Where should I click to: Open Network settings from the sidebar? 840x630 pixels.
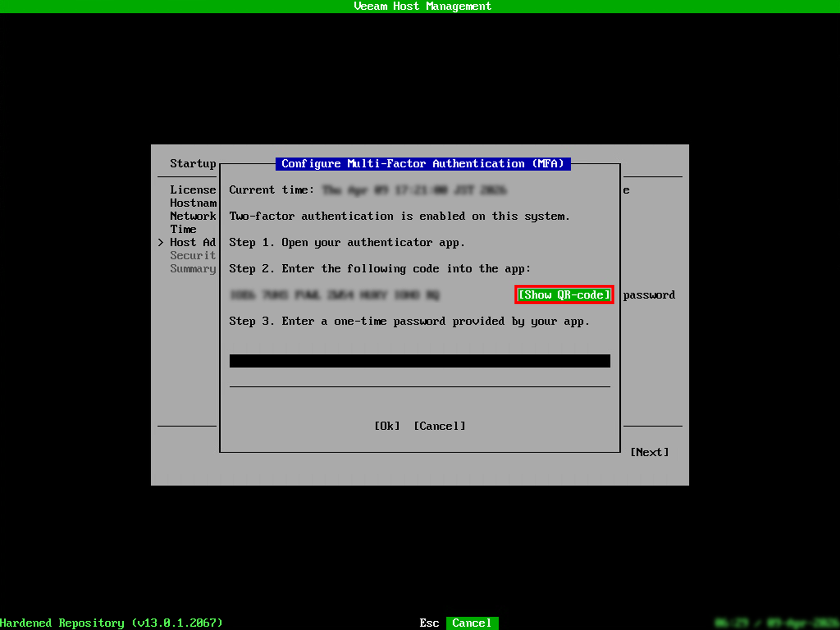(x=193, y=216)
